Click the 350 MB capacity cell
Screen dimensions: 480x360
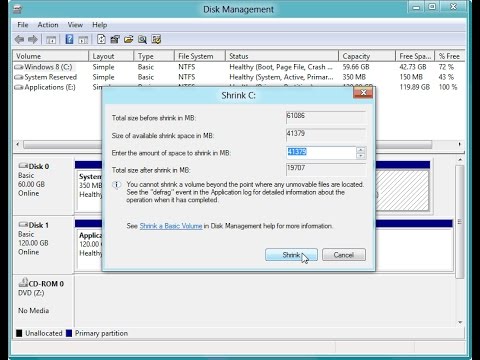pos(354,77)
